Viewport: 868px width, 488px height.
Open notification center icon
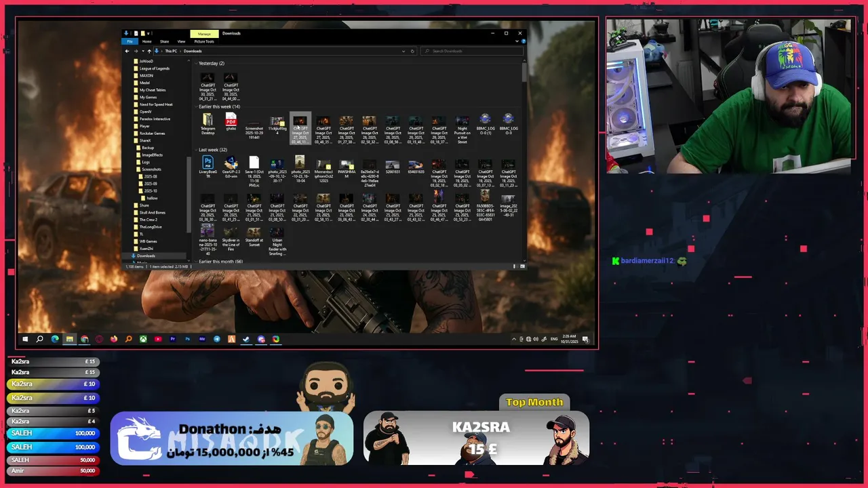(x=586, y=340)
